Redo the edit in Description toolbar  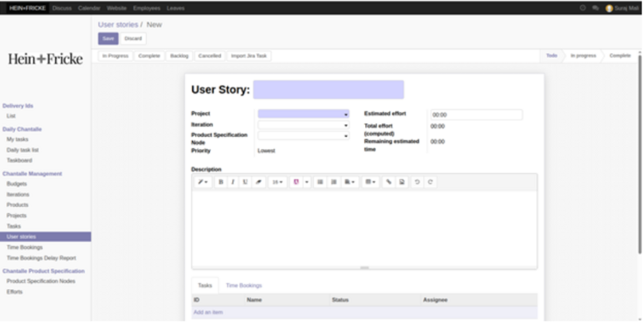430,182
